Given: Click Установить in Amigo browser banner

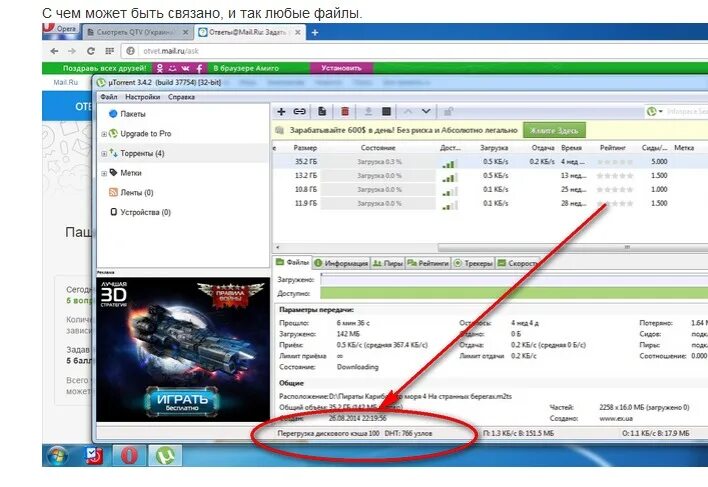Looking at the screenshot, I should (x=341, y=68).
